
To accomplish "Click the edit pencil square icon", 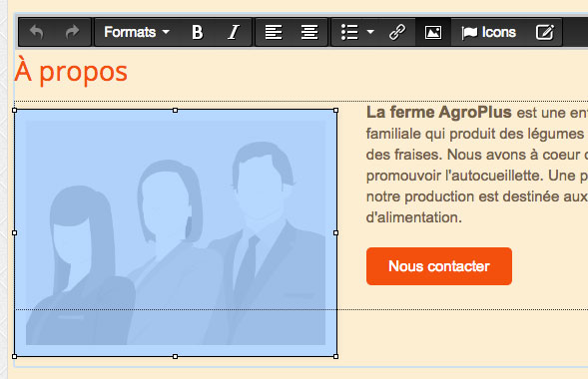I will click(x=544, y=32).
